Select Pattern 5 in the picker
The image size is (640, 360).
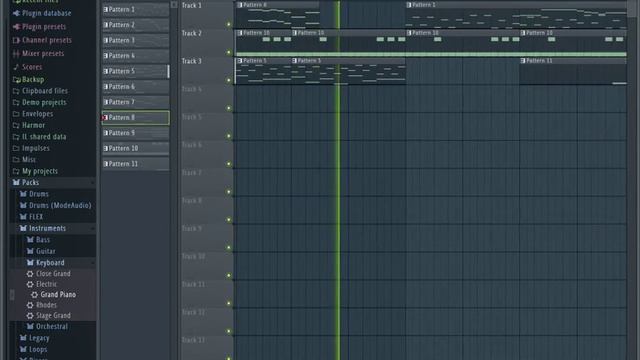pos(136,71)
